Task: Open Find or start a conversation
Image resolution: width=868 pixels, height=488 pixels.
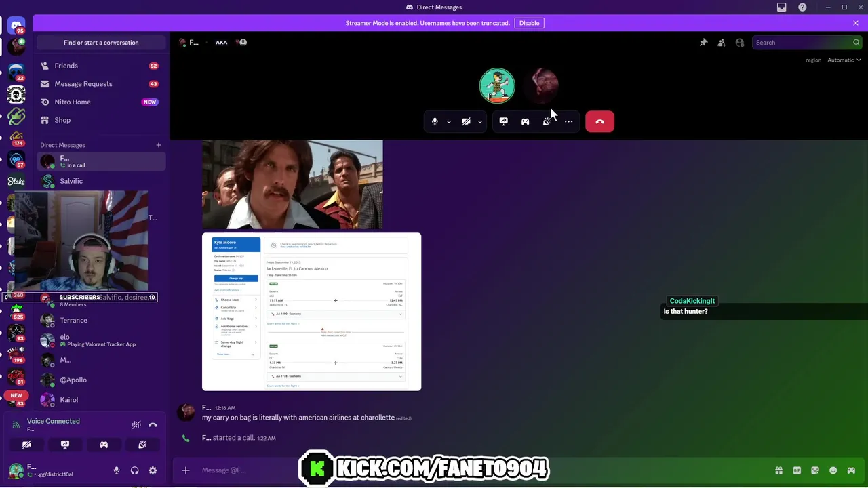Action: coord(101,43)
